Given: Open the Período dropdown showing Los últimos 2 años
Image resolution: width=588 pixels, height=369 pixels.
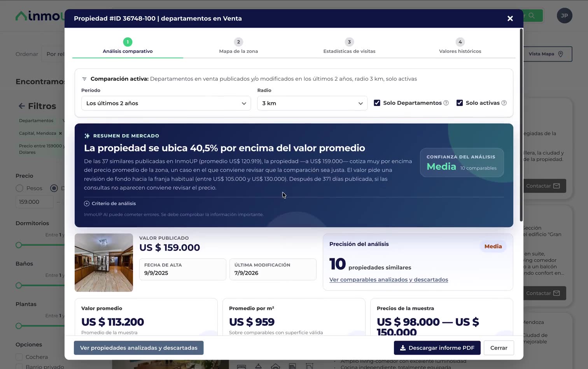Looking at the screenshot, I should (x=166, y=103).
